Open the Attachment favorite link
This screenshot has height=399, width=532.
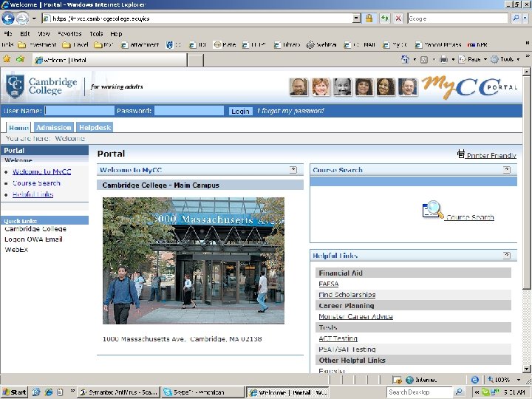click(x=140, y=45)
